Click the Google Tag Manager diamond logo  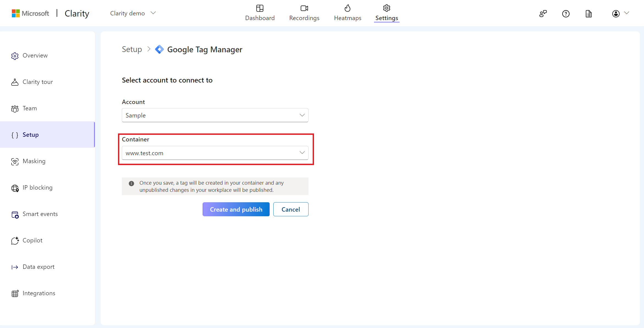coord(159,50)
